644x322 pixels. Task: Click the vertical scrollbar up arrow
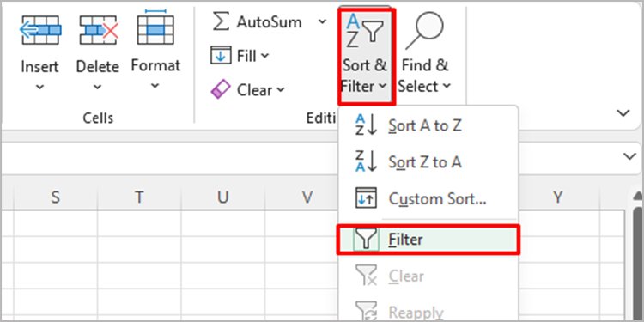638,199
